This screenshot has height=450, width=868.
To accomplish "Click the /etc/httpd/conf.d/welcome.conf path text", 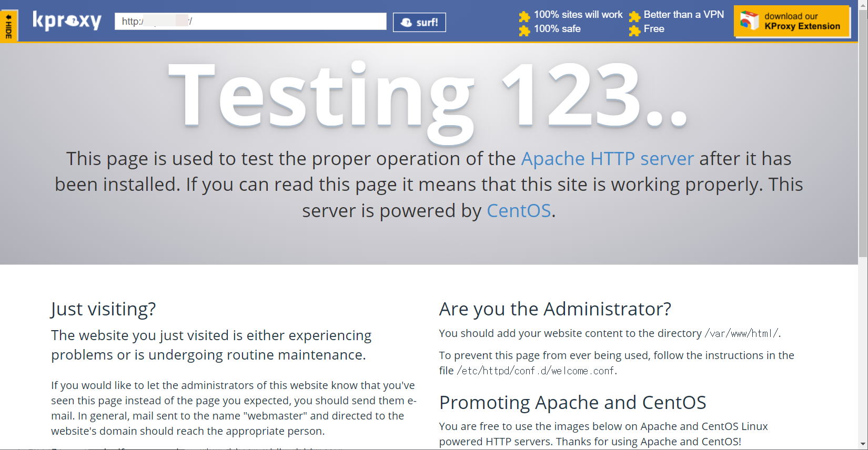I will click(536, 371).
